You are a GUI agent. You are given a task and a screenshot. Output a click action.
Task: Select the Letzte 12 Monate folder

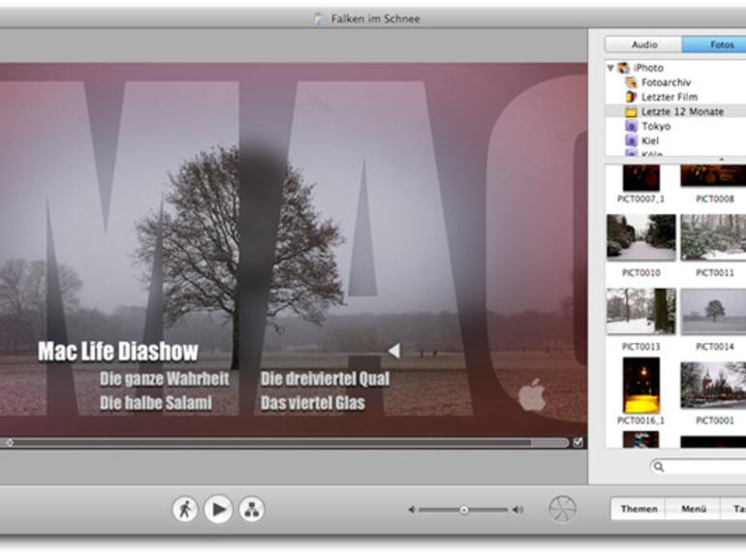pos(681,112)
